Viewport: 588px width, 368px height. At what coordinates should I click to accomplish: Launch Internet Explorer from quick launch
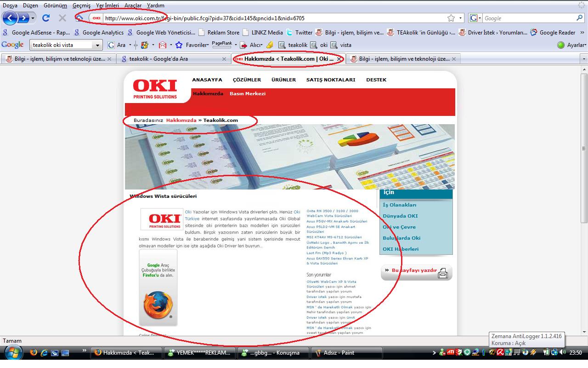(x=45, y=353)
